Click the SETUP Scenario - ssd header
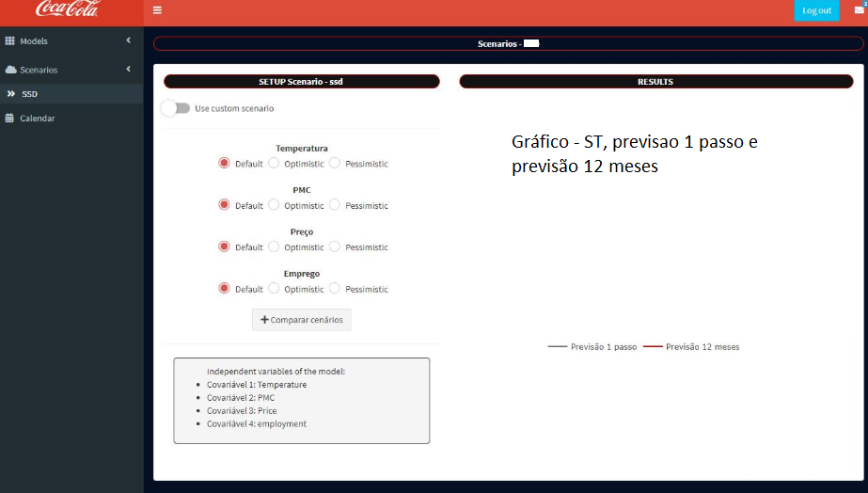The image size is (868, 493). coord(301,82)
